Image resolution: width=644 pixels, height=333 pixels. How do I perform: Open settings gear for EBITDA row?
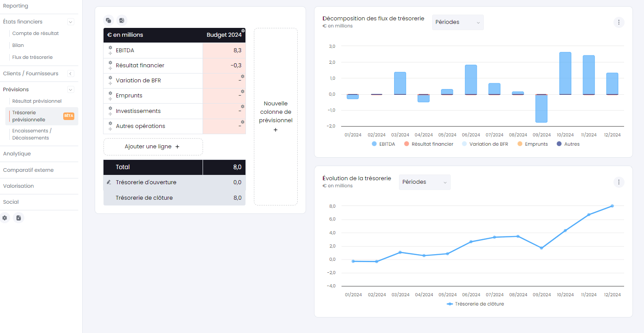110,47
